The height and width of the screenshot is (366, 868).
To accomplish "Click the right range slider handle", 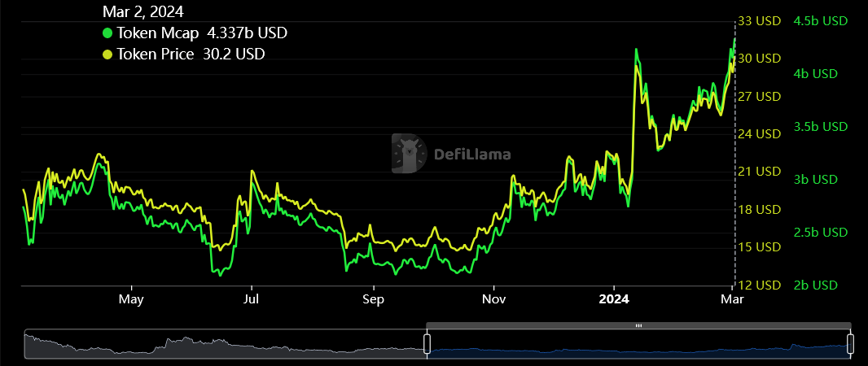I will coord(850,344).
